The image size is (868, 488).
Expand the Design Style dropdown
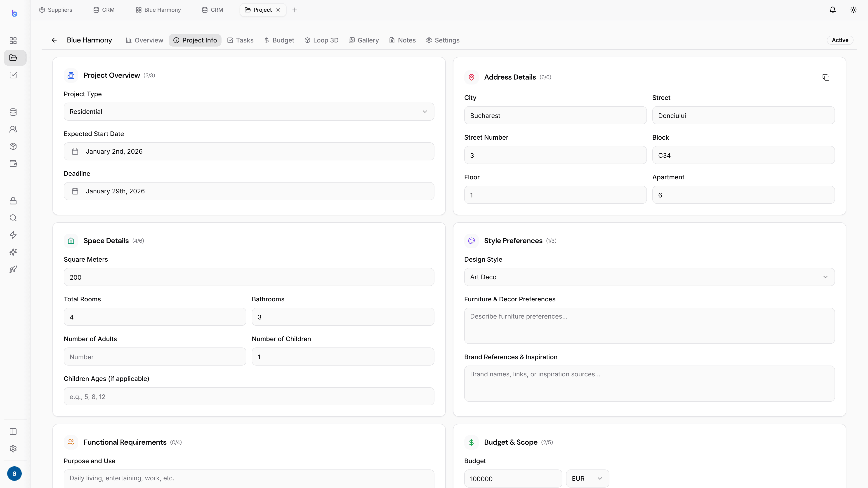tap(649, 277)
